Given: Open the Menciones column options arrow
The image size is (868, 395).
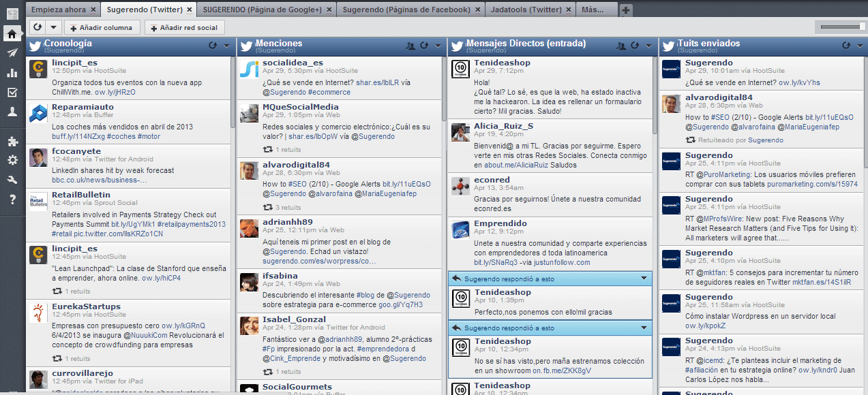Looking at the screenshot, I should tap(438, 46).
